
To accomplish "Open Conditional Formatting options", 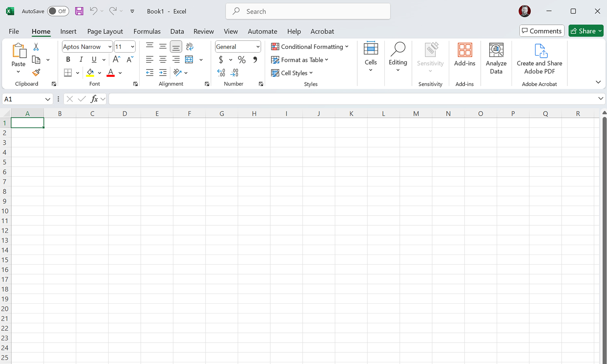I will [x=310, y=47].
